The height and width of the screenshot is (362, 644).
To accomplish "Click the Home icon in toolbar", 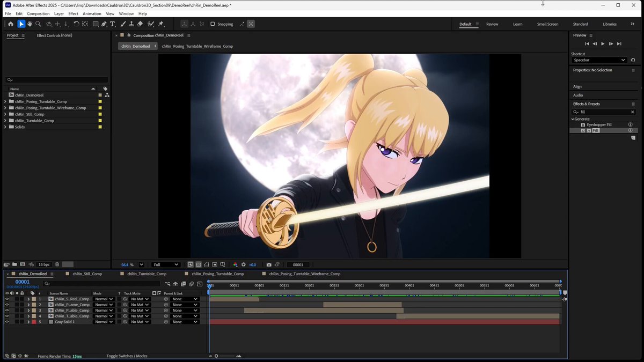I will click(11, 24).
